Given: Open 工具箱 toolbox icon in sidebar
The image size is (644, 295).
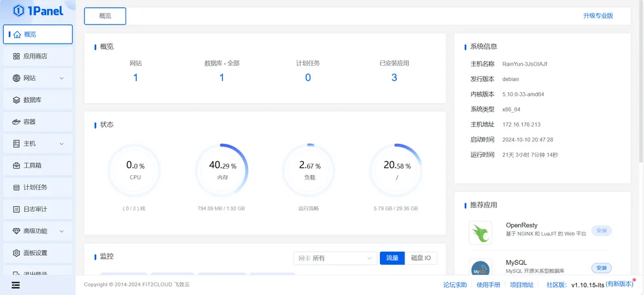Looking at the screenshot, I should (17, 166).
